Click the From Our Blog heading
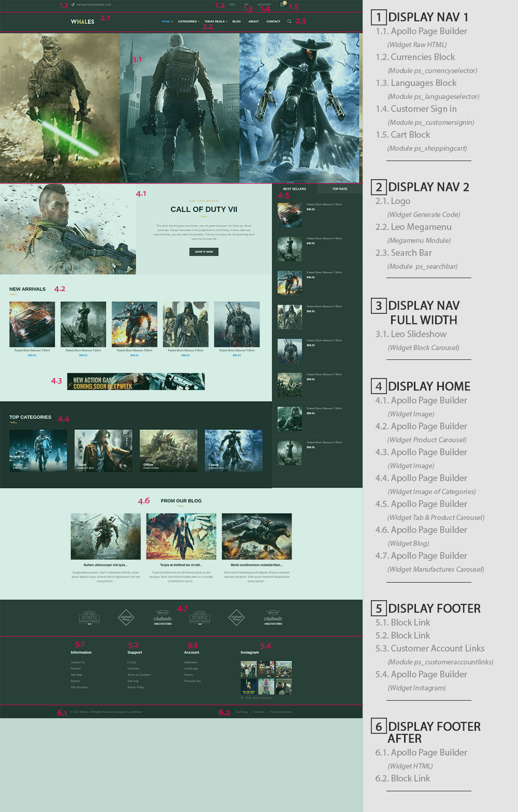This screenshot has width=518, height=812. click(181, 501)
